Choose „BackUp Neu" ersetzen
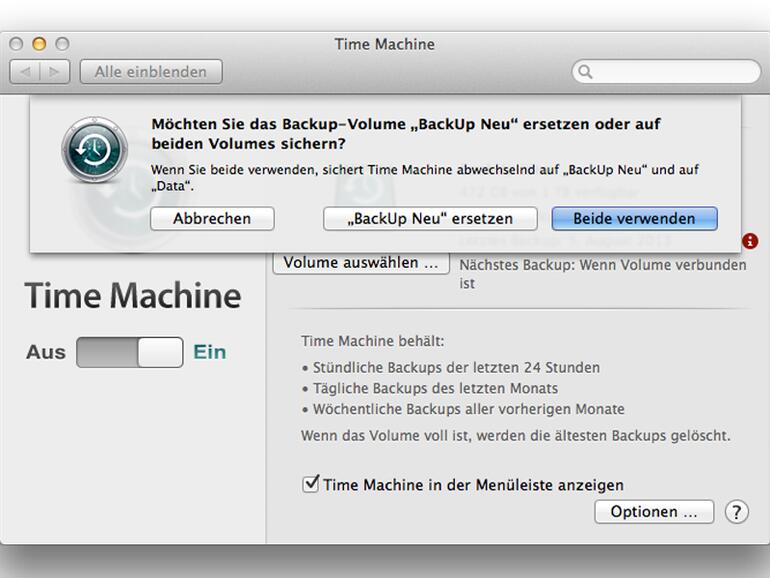 (x=430, y=219)
